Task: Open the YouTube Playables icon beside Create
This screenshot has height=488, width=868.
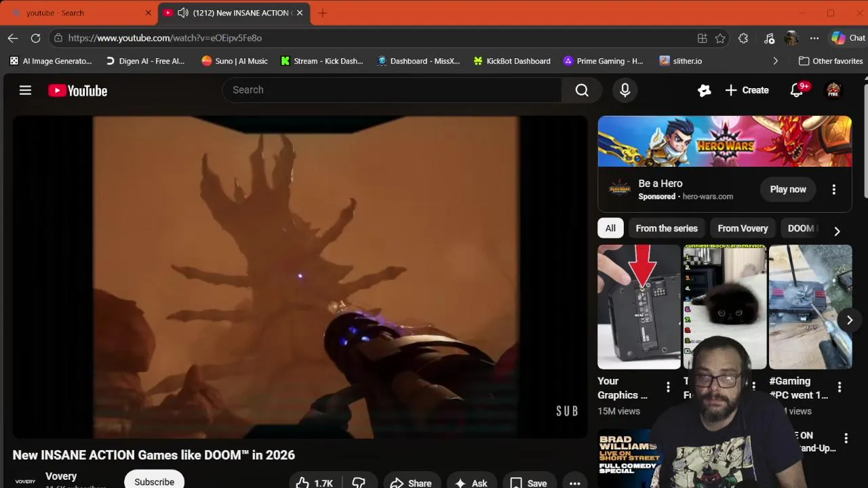Action: (x=704, y=90)
